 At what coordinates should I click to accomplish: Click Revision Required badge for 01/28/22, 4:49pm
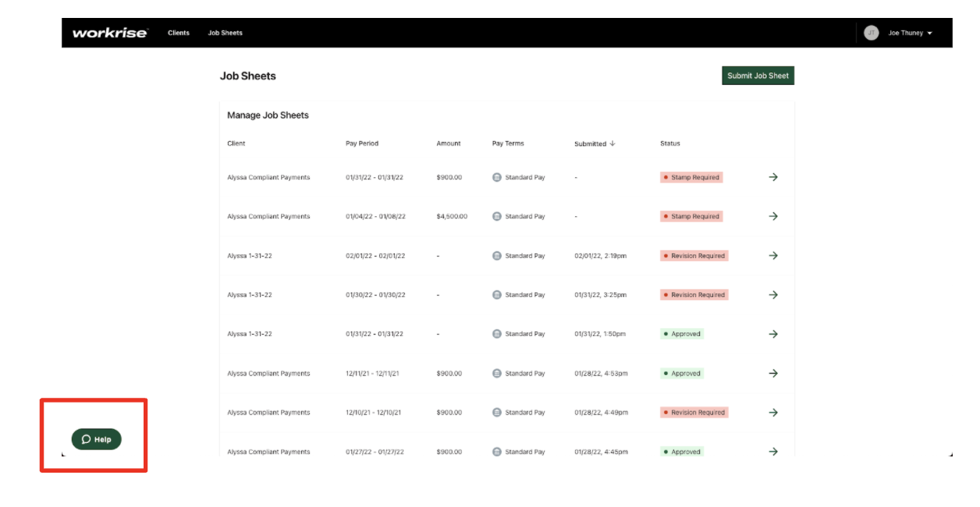(694, 413)
